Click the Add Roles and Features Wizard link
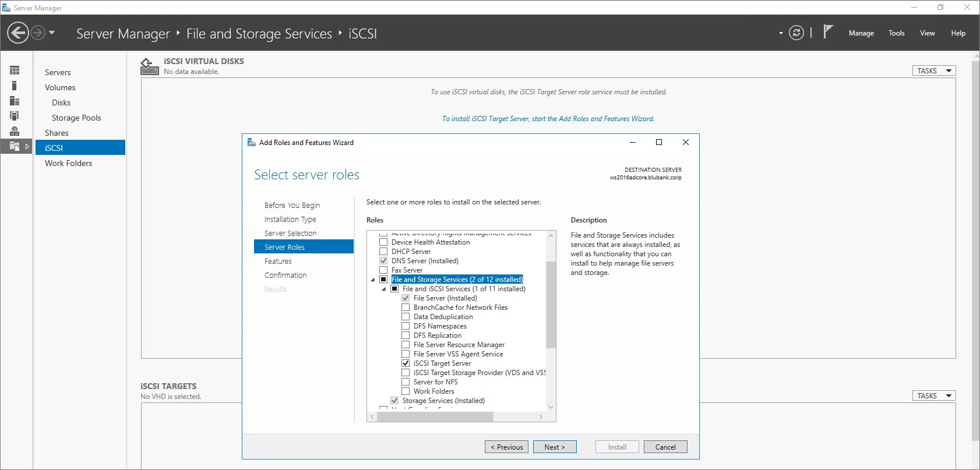 pyautogui.click(x=548, y=119)
